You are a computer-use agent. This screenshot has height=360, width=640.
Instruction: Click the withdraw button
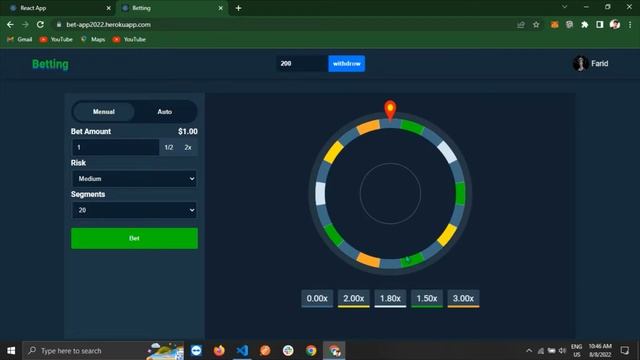coord(347,64)
